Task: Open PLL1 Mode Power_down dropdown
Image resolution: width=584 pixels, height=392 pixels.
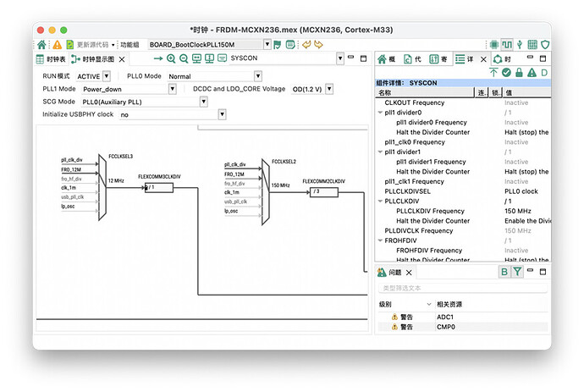Action: (x=172, y=89)
